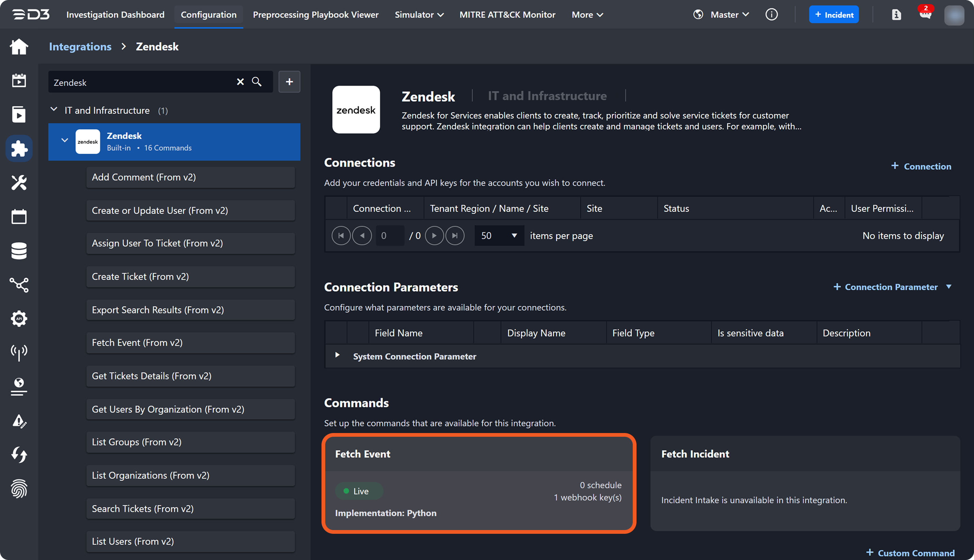Viewport: 974px width, 560px height.
Task: Open the Master site dropdown
Action: coord(729,15)
